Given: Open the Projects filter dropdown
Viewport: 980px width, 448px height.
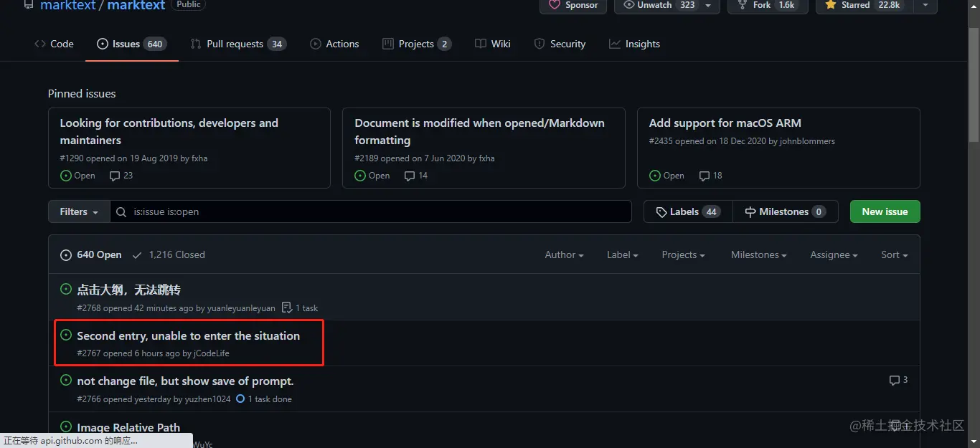Looking at the screenshot, I should 683,254.
